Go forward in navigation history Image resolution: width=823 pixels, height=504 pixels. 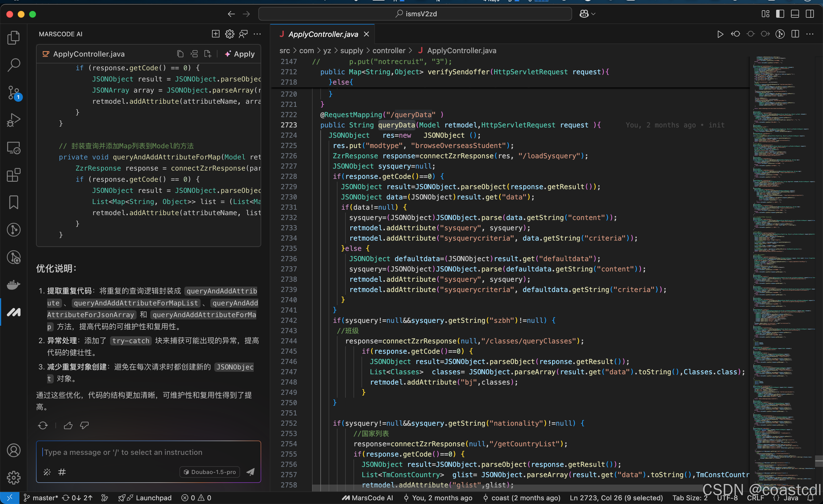click(x=246, y=14)
